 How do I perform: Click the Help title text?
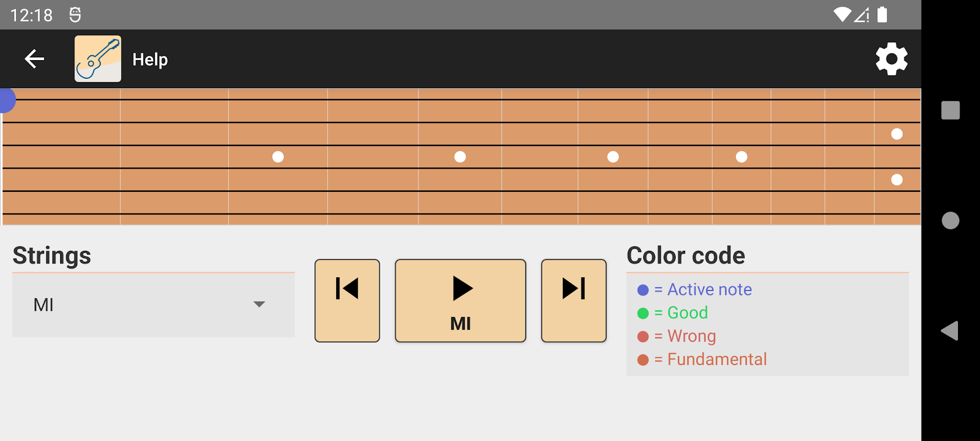tap(150, 60)
